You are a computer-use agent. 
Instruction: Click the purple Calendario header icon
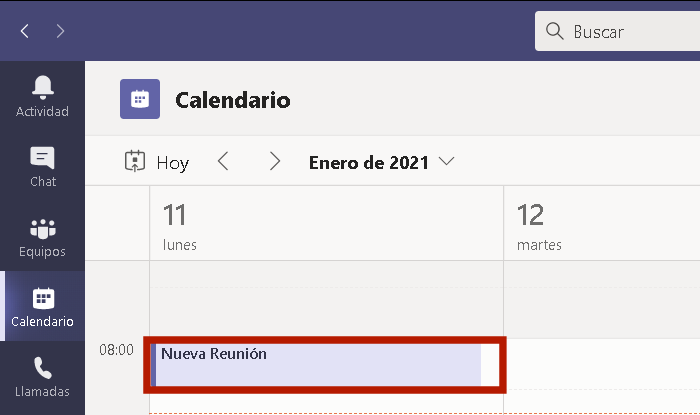coord(140,99)
